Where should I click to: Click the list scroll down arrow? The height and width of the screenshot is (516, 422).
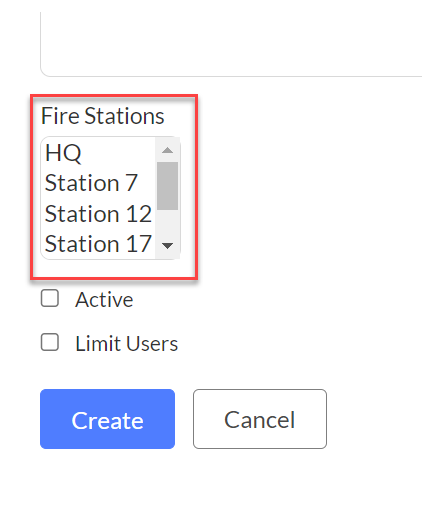click(167, 246)
